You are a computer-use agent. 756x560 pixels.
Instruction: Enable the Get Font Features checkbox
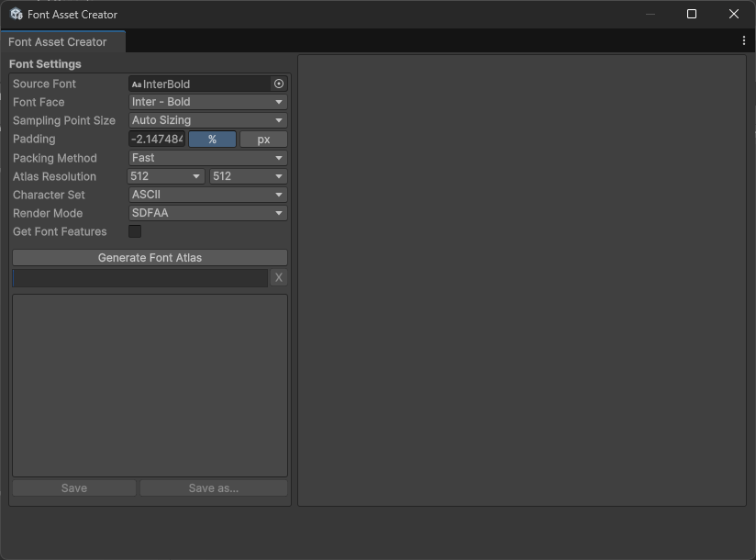tap(135, 231)
